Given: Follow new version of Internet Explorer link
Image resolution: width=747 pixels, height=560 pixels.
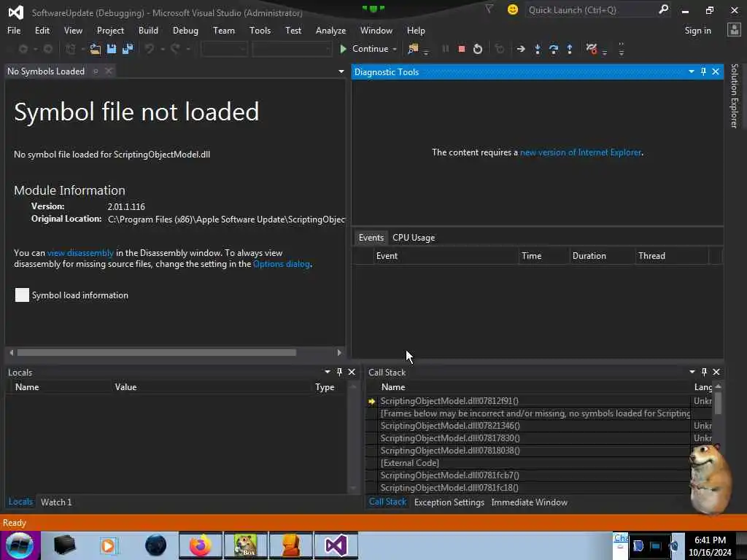Looking at the screenshot, I should tap(580, 152).
